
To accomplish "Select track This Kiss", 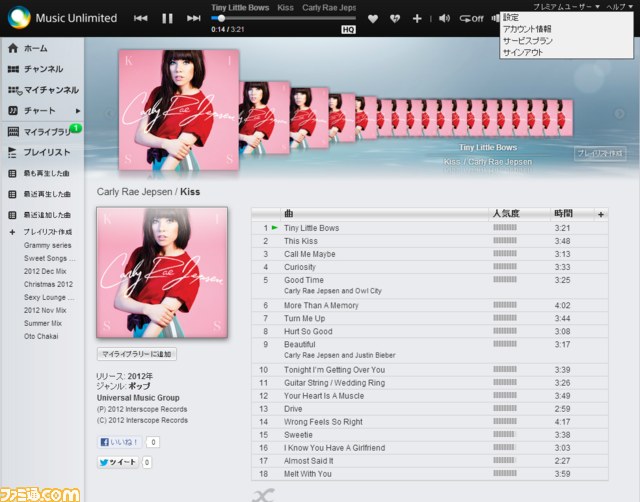I will pos(301,241).
